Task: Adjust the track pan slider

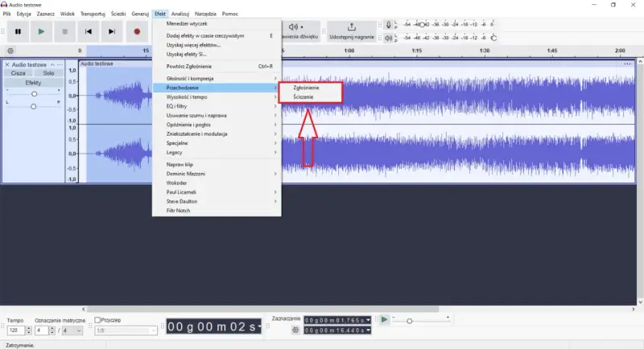Action: (33, 107)
